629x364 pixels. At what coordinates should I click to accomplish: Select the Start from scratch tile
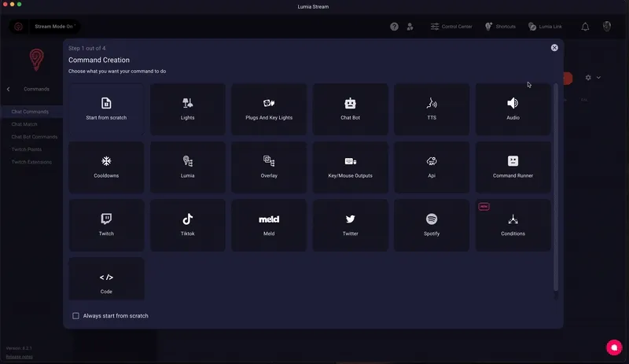pos(106,109)
